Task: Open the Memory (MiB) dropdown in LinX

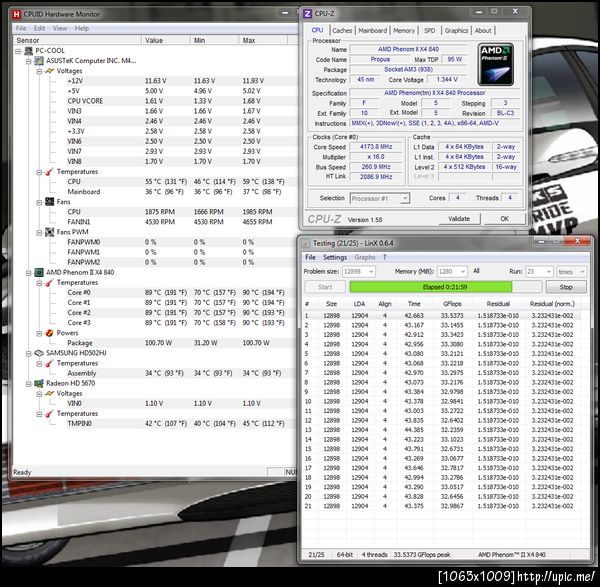Action: [x=463, y=272]
